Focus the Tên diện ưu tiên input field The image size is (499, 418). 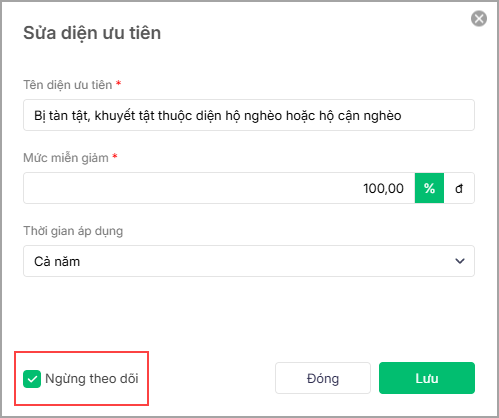tap(249, 115)
